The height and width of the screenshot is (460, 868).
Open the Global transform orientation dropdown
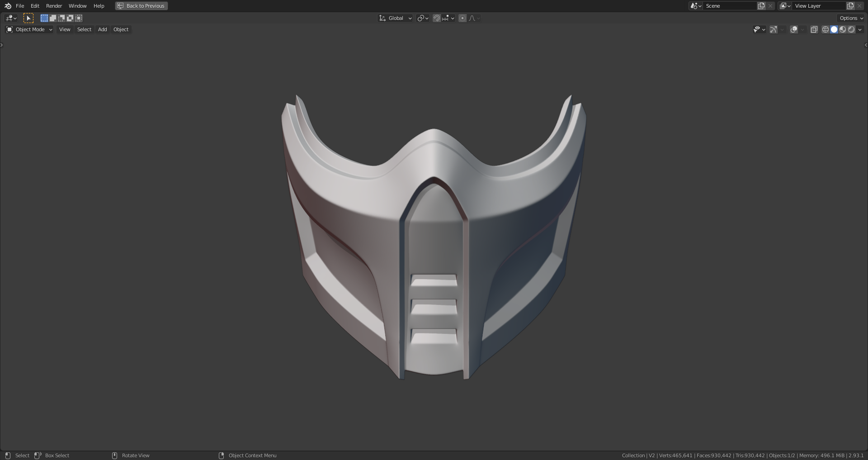coord(396,18)
